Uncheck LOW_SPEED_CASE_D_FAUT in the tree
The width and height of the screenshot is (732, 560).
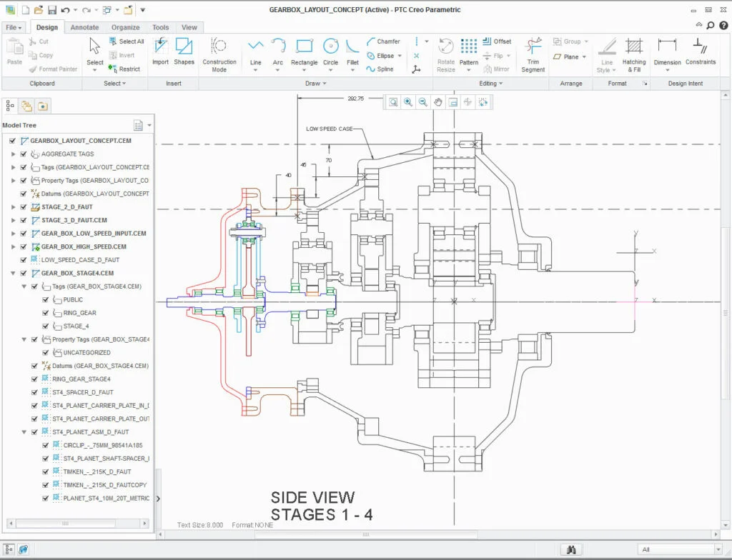(24, 260)
